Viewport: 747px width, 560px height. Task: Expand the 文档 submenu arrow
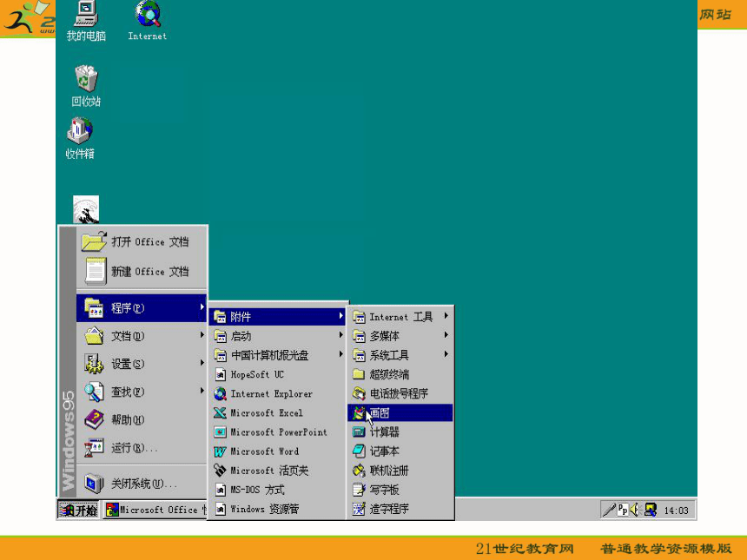click(202, 336)
